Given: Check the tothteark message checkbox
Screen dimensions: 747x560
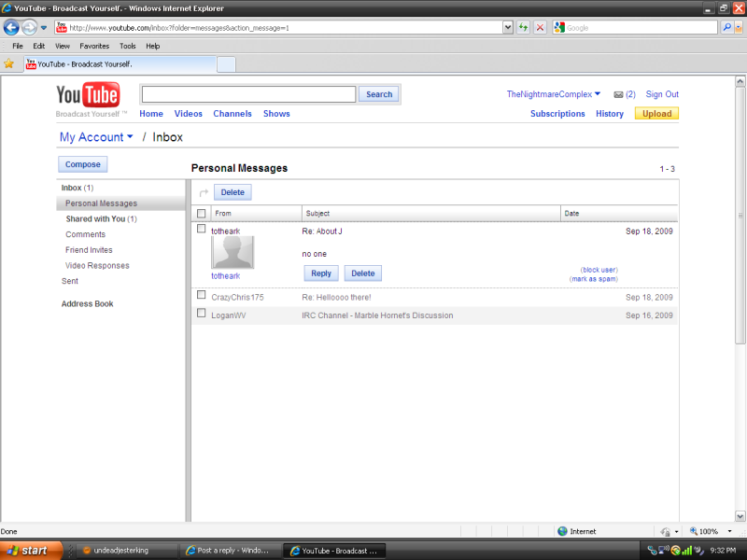Looking at the screenshot, I should (x=201, y=229).
